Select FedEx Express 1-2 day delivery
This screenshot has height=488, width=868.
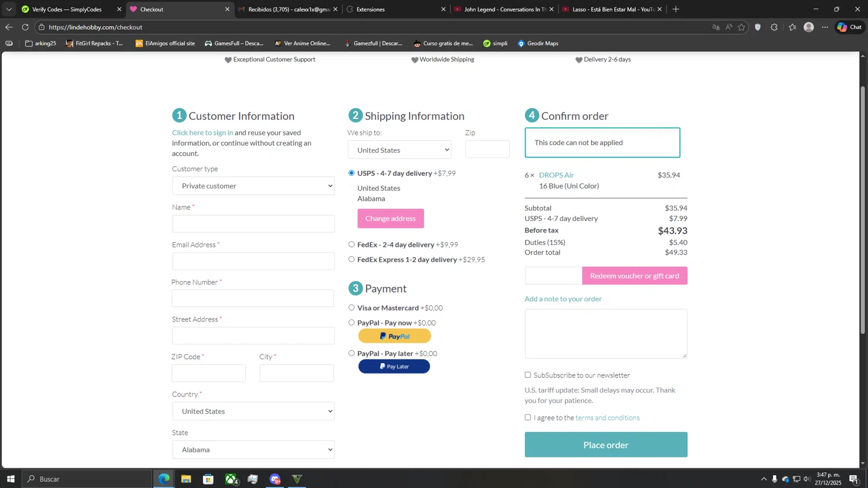(x=351, y=259)
